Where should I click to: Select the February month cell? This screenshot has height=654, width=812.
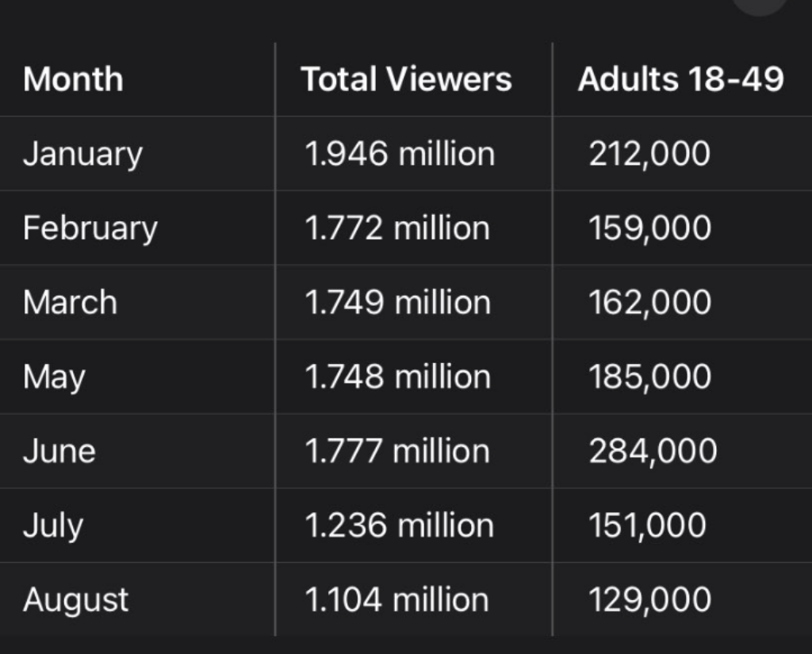coord(90,229)
